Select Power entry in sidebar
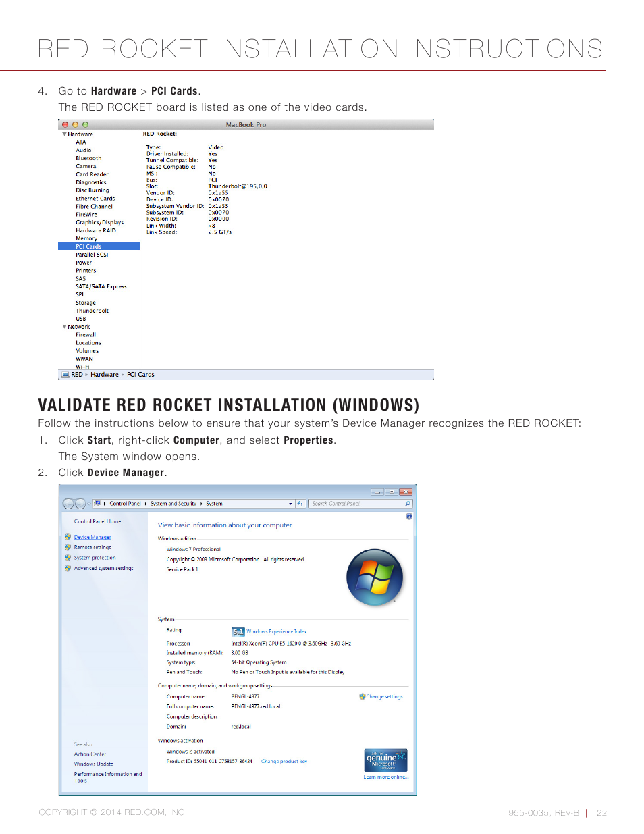 84,263
